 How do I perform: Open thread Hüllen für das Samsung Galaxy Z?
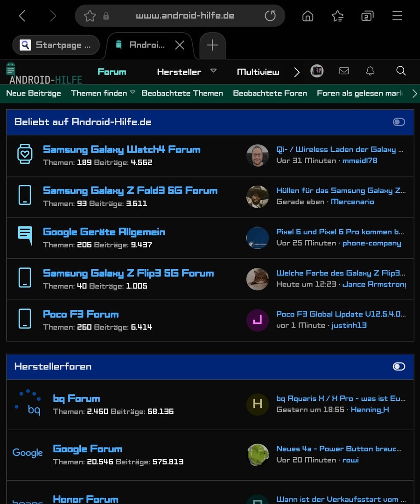tap(341, 190)
